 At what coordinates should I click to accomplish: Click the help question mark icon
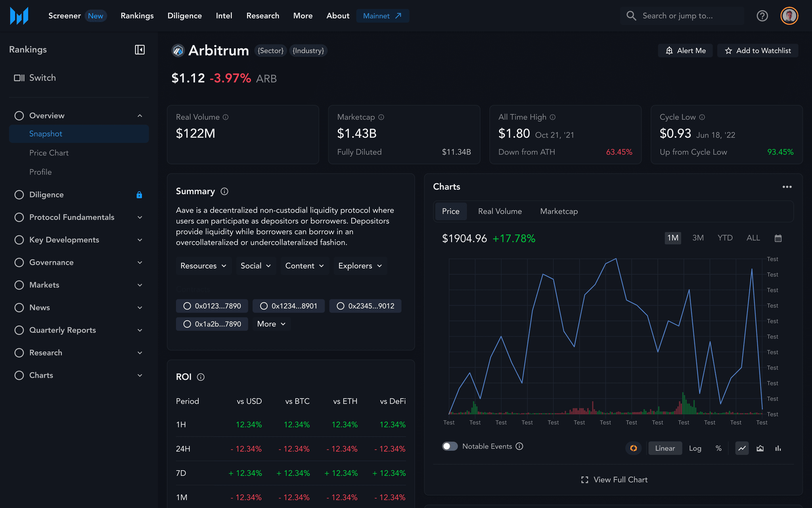pos(762,16)
